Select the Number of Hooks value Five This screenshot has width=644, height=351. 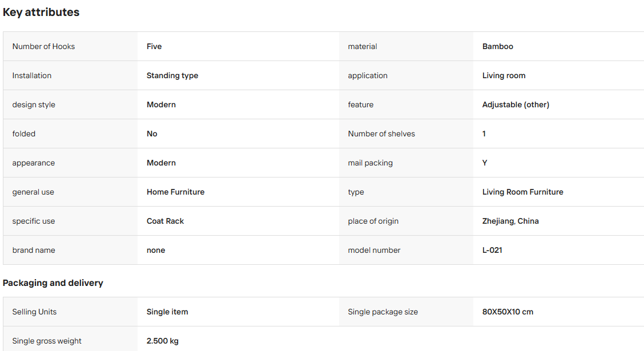[154, 46]
